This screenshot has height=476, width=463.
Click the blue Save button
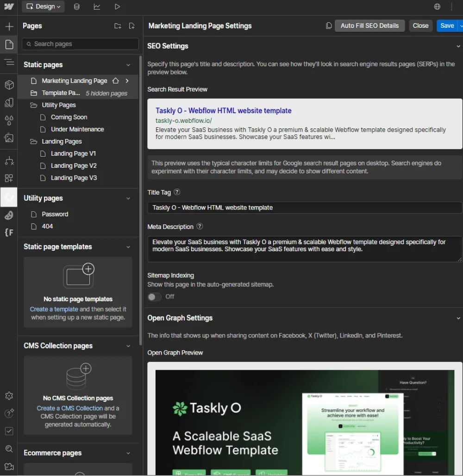[447, 26]
